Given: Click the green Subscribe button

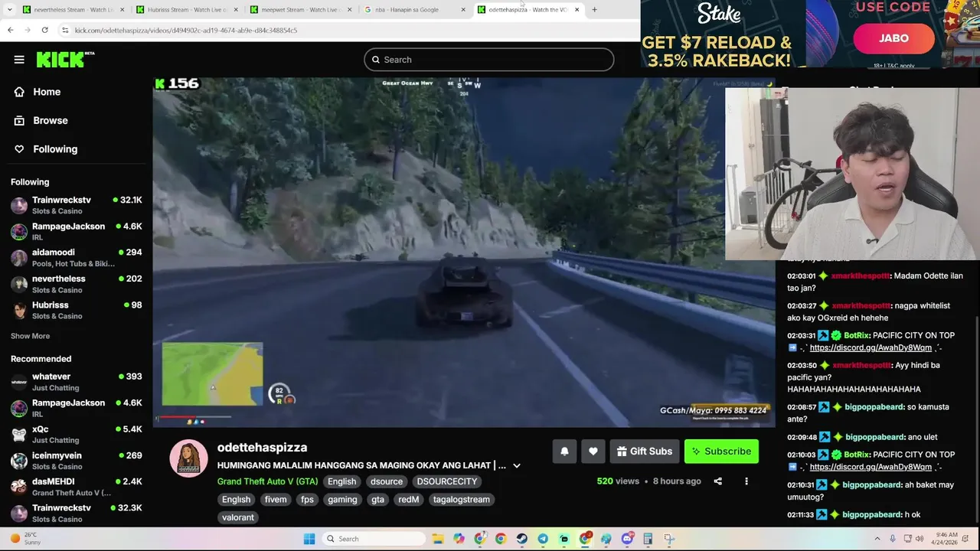Looking at the screenshot, I should 721,452.
